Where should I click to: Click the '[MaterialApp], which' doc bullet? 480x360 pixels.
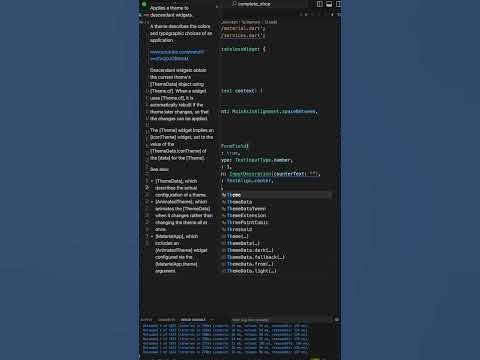pos(177,236)
